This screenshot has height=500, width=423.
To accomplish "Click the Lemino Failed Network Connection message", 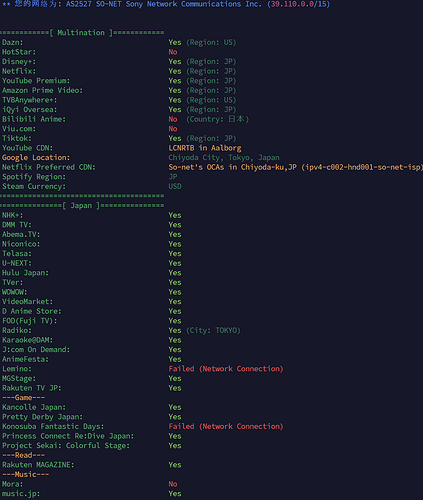I will [x=226, y=369].
